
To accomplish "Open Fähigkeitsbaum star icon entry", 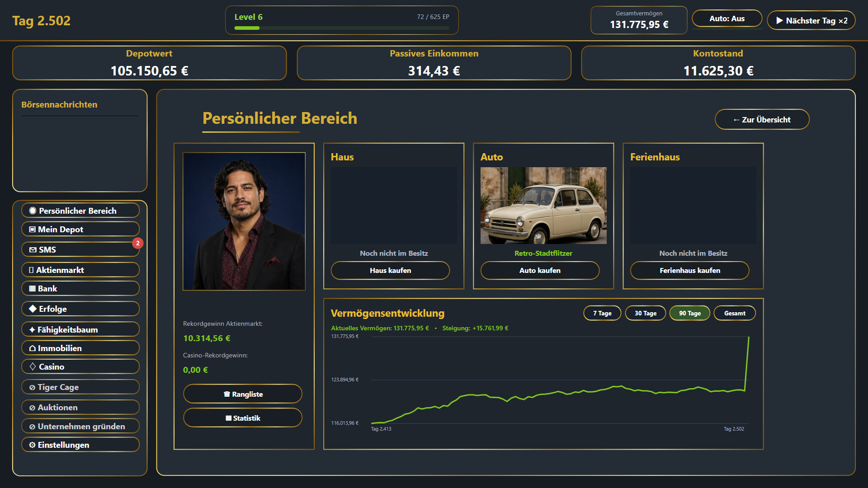I will [32, 330].
